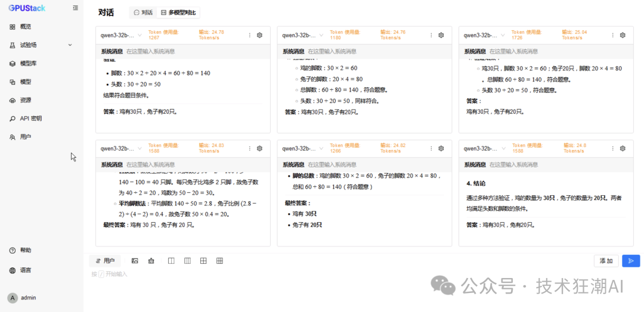Click '输出: 25.04 Tokens/s' text
The height and width of the screenshot is (312, 644).
[575, 35]
